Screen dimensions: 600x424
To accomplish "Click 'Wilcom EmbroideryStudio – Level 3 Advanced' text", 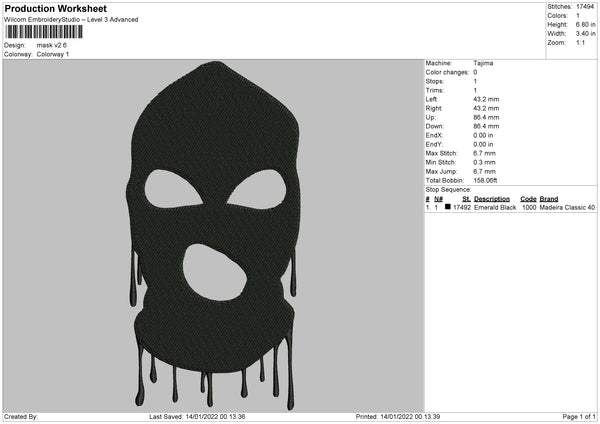I will (x=71, y=20).
